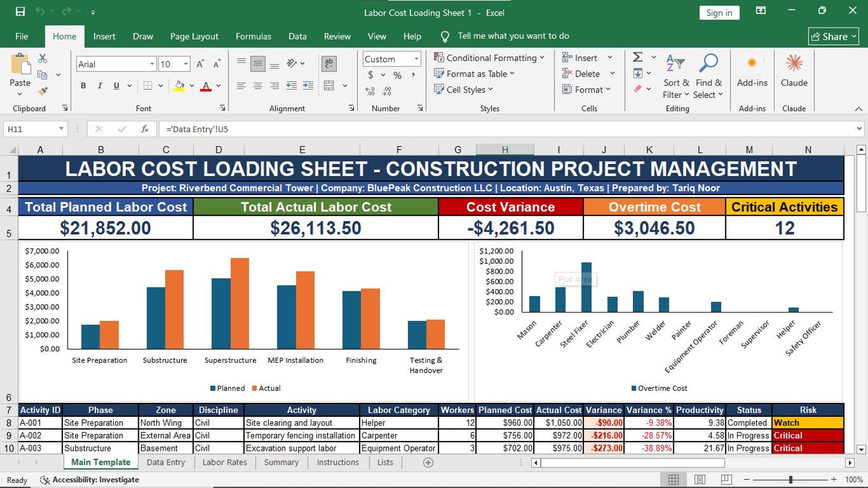
Task: Change text orientation with the angled icon
Action: click(x=292, y=63)
